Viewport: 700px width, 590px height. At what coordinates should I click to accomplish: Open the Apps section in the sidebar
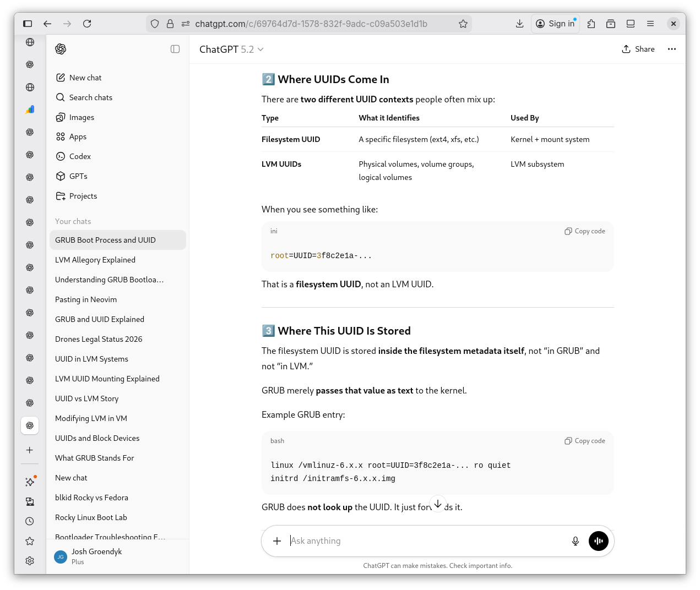78,136
